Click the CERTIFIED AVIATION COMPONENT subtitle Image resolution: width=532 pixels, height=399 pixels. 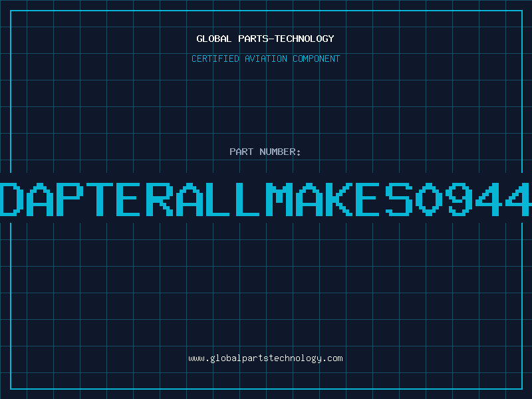click(x=265, y=59)
